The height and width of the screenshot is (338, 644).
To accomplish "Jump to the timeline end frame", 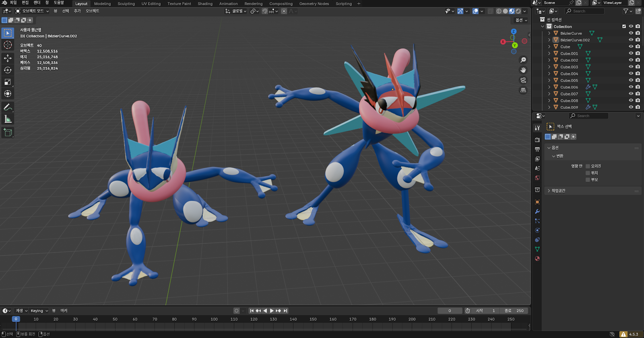I will [x=285, y=311].
